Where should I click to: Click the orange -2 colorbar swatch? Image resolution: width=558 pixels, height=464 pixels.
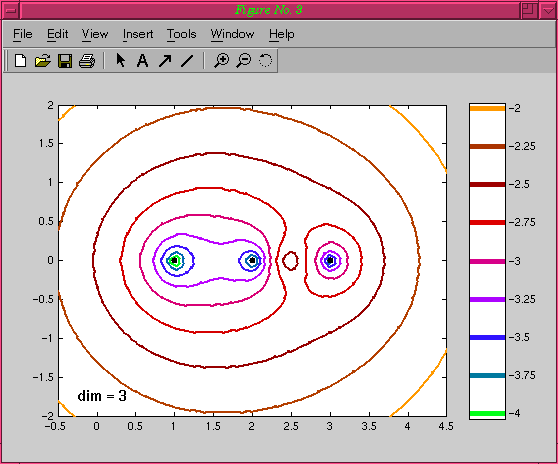click(487, 108)
